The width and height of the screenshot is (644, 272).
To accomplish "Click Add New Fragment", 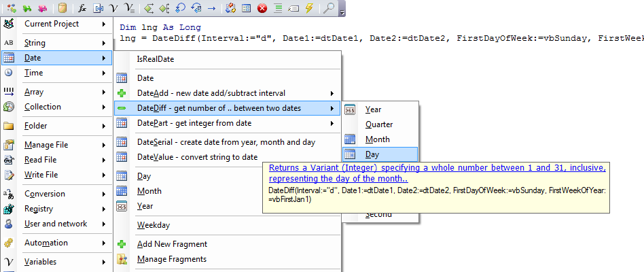I will (172, 244).
